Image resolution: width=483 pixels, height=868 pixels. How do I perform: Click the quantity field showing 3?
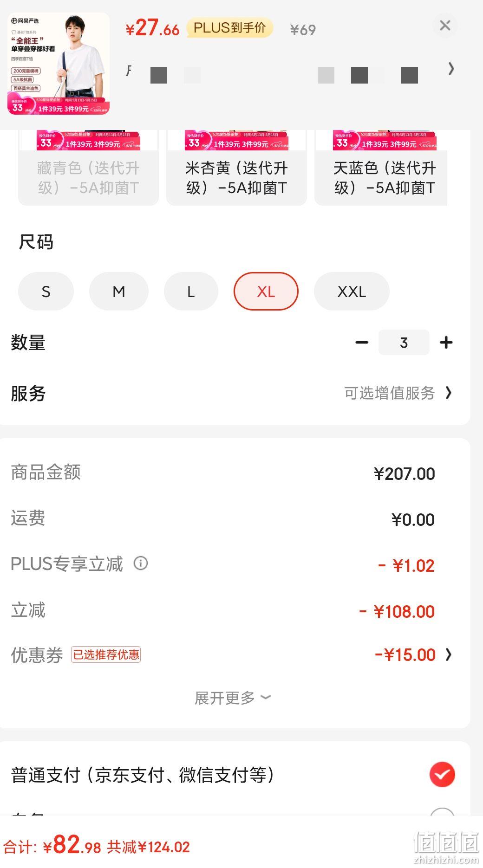tap(404, 343)
